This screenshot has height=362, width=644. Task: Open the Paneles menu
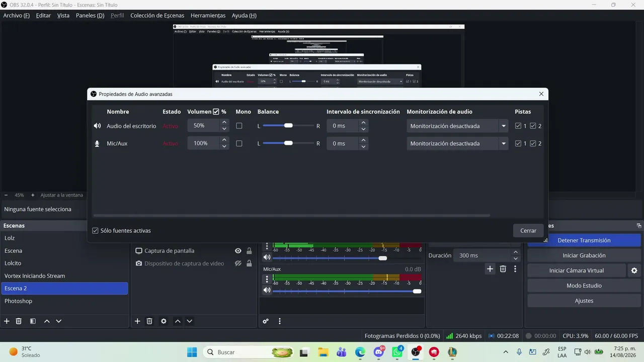point(90,16)
